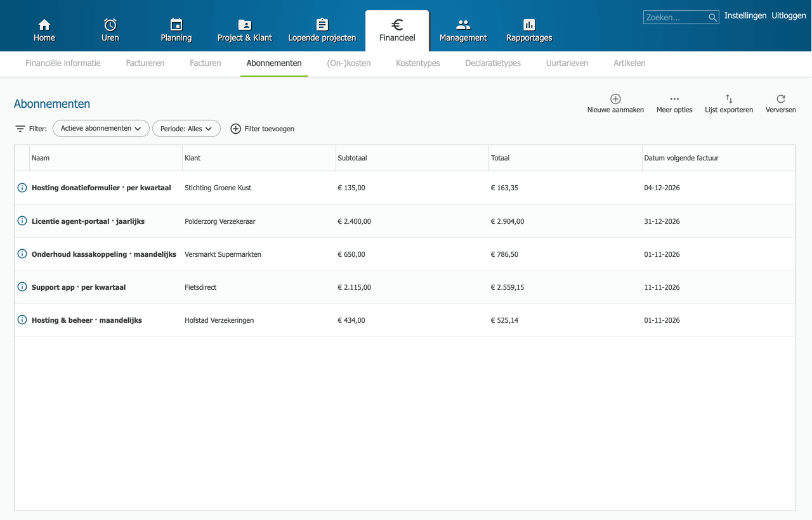Go to the Home house icon

click(44, 25)
